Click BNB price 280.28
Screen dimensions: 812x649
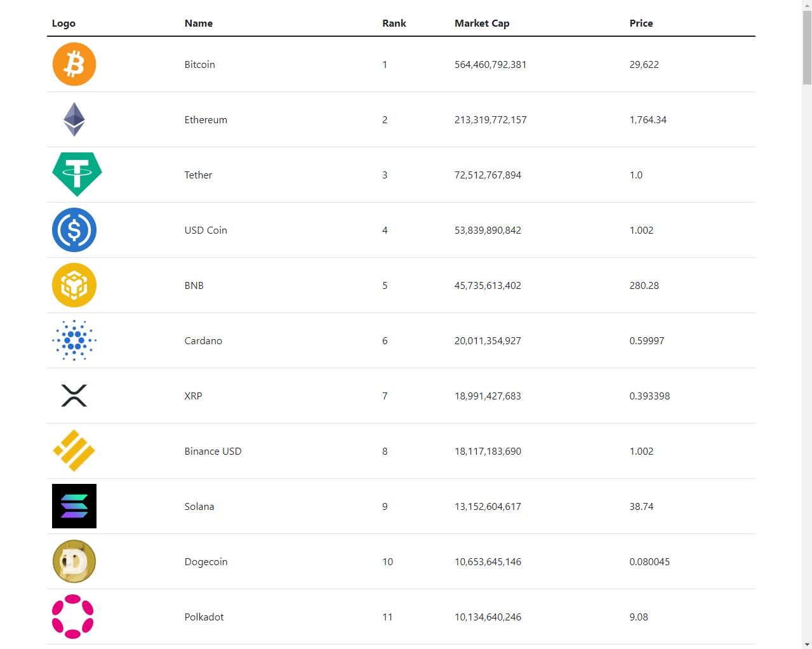click(x=644, y=286)
